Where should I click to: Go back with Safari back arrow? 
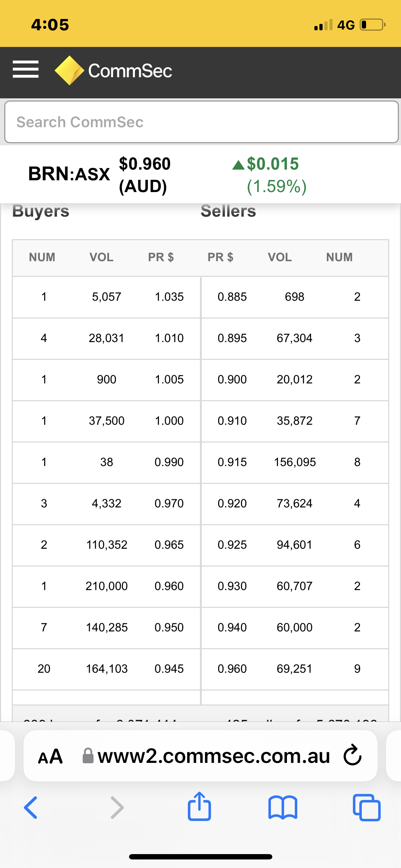31,807
